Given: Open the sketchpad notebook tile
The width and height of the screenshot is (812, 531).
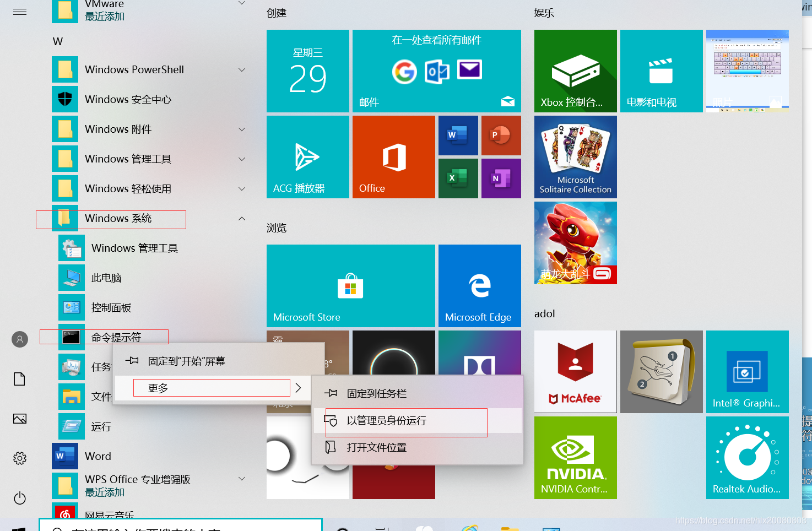Looking at the screenshot, I should (661, 372).
